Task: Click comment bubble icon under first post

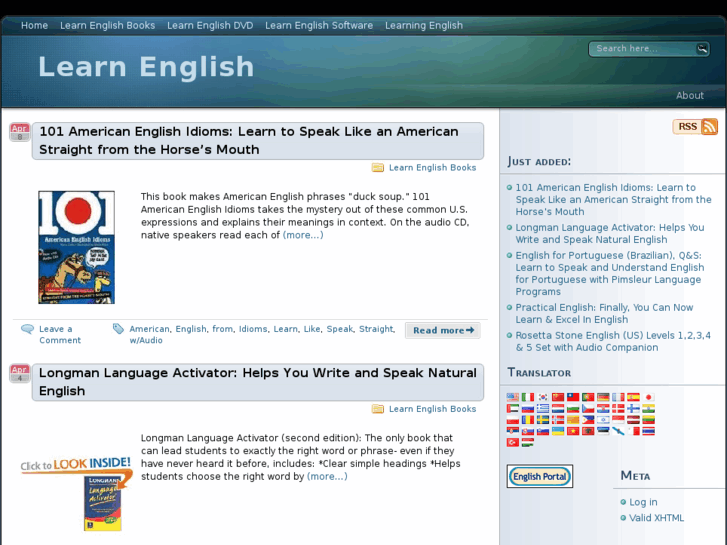Action: point(27,329)
